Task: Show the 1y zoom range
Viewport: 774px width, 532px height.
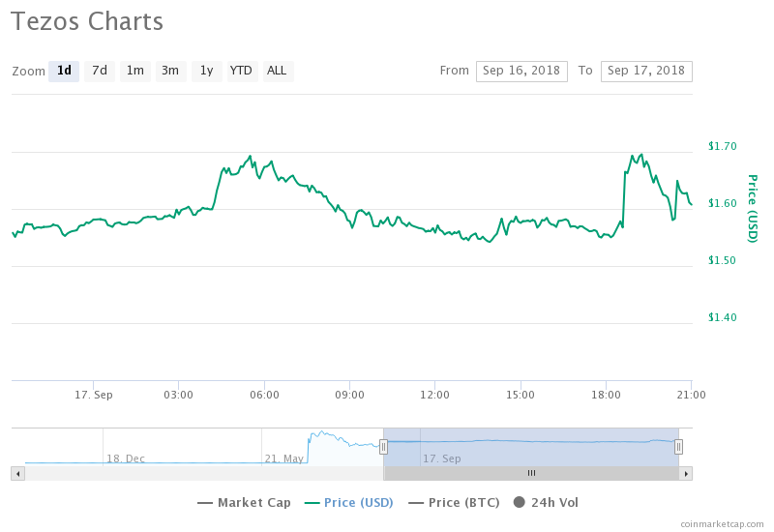Action: [x=207, y=71]
